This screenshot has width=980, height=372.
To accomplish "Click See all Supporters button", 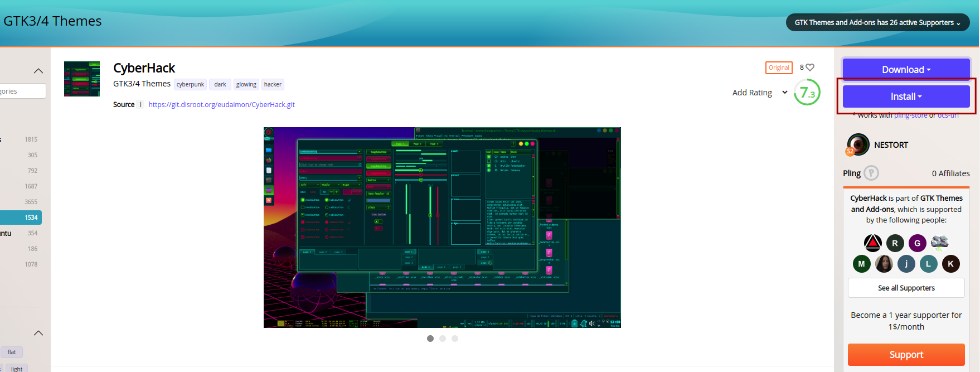I will (906, 288).
